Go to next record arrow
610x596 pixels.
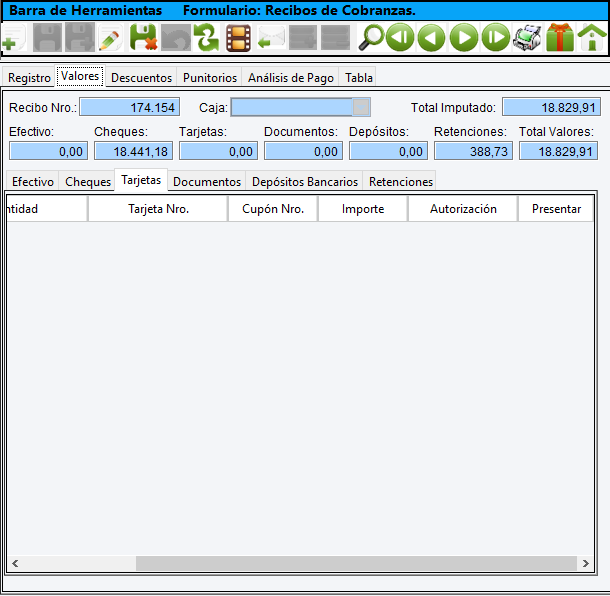click(463, 39)
